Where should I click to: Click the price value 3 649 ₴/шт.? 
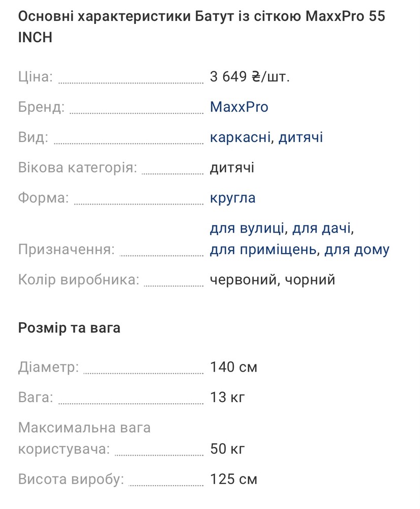pos(250,77)
